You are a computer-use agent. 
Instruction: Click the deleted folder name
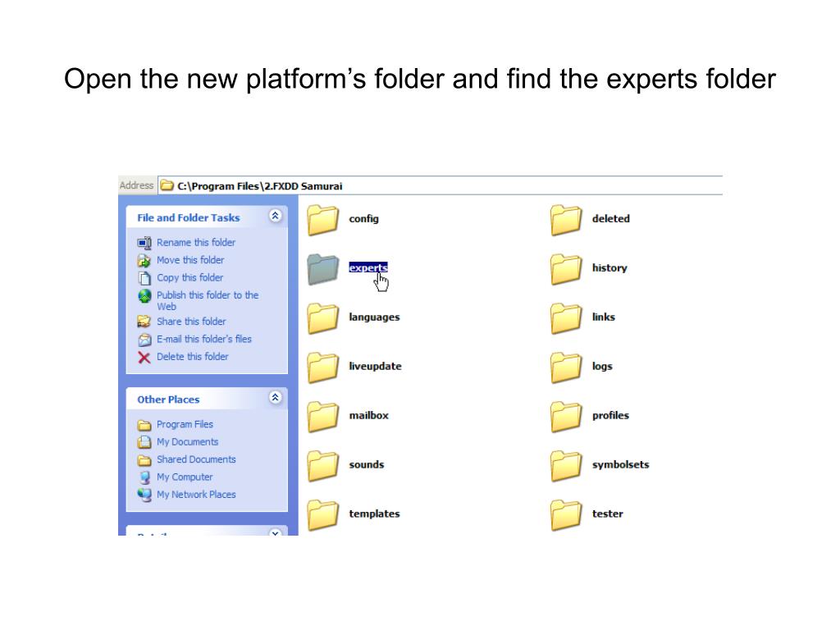coord(610,218)
